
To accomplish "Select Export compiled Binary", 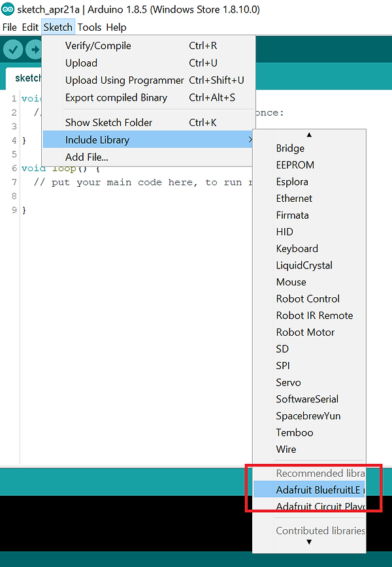I will tap(148, 97).
